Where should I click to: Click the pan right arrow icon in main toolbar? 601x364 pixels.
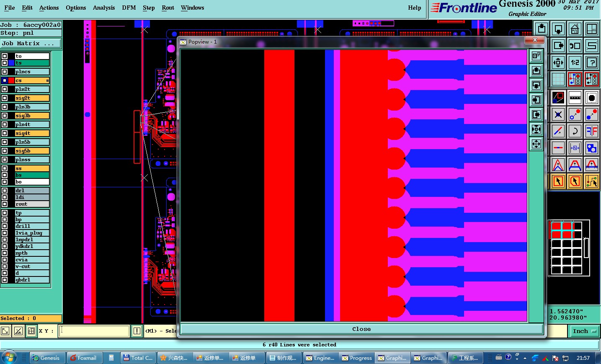tap(558, 46)
